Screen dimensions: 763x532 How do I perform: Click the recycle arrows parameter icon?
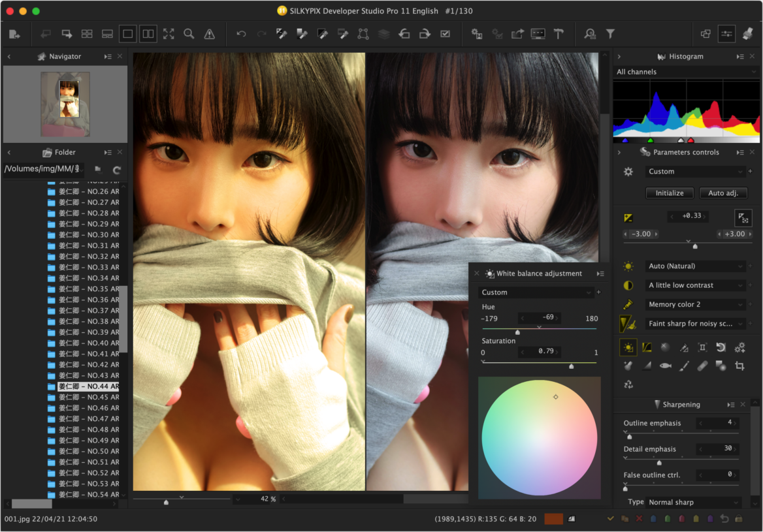click(x=628, y=384)
